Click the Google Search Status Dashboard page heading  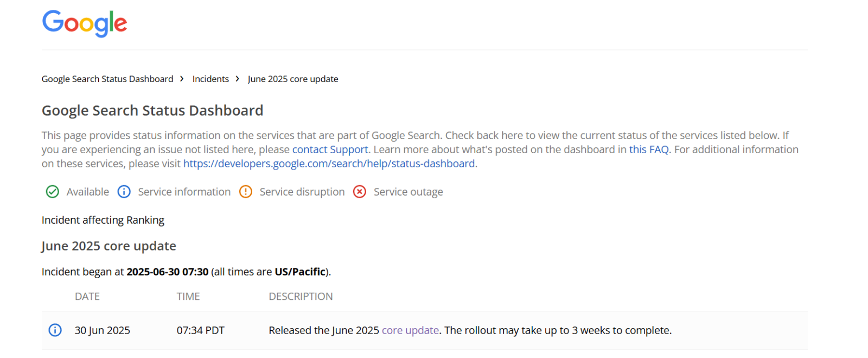point(152,111)
